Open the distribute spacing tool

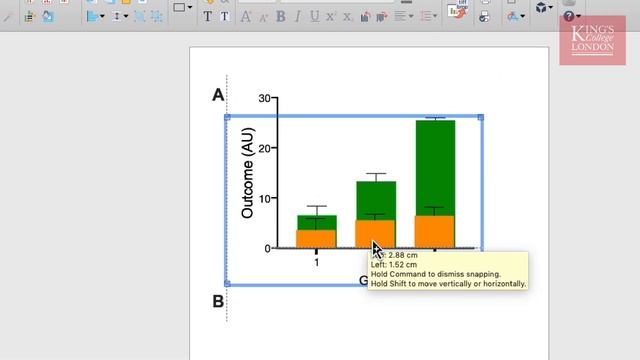pyautogui.click(x=117, y=16)
